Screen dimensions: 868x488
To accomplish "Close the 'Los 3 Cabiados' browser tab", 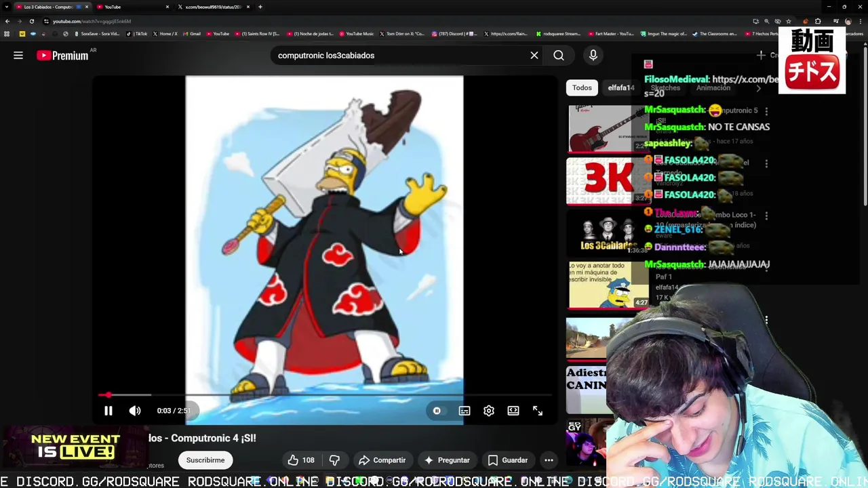I will pos(87,7).
